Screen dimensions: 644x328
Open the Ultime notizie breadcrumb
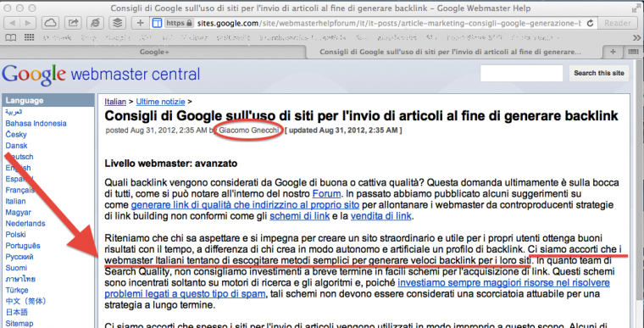pyautogui.click(x=161, y=101)
